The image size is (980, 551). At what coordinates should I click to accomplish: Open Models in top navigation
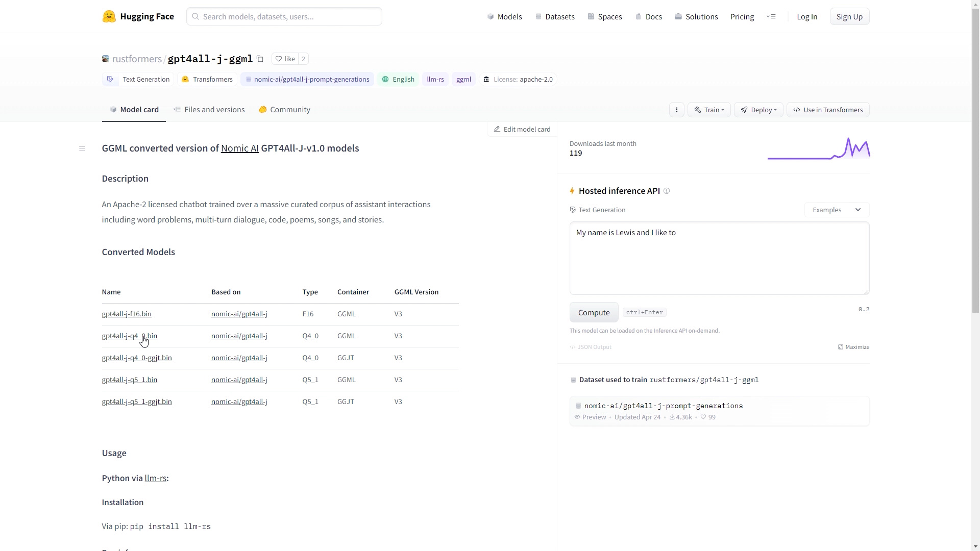[504, 17]
